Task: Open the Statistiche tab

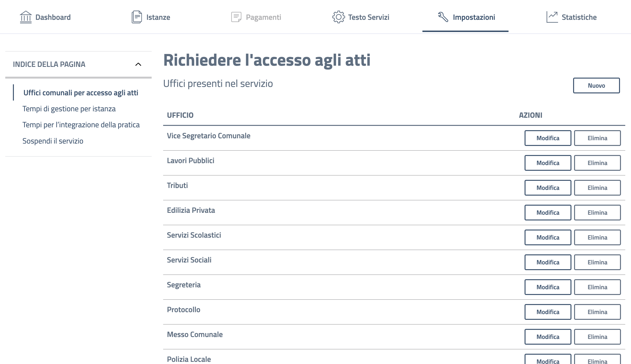Action: (579, 17)
